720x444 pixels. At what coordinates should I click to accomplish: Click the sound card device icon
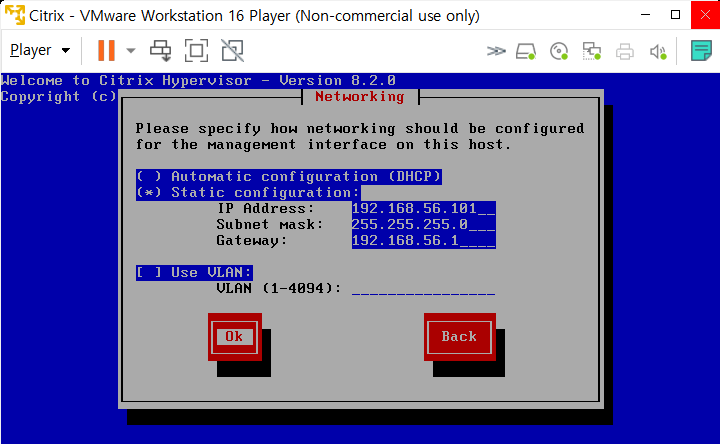(658, 51)
